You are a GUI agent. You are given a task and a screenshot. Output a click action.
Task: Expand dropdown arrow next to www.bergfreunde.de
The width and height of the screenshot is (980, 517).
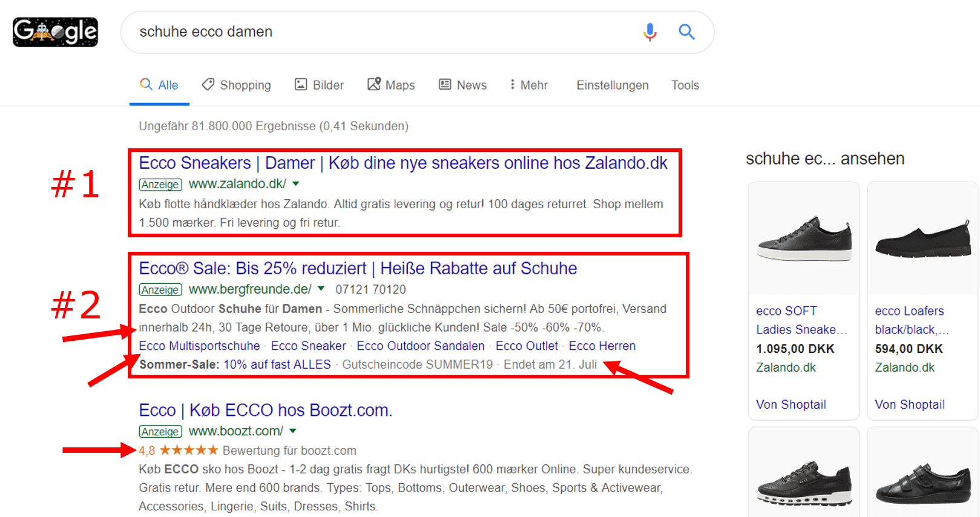321,289
